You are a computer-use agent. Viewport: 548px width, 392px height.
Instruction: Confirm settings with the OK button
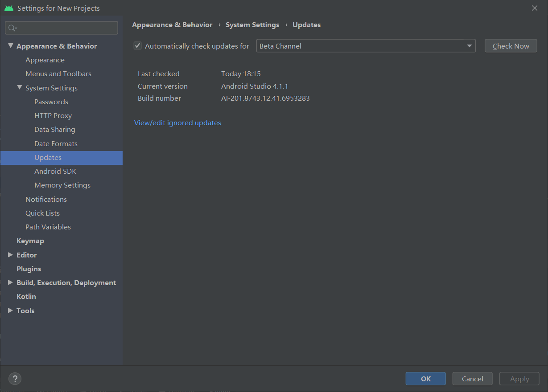point(425,379)
